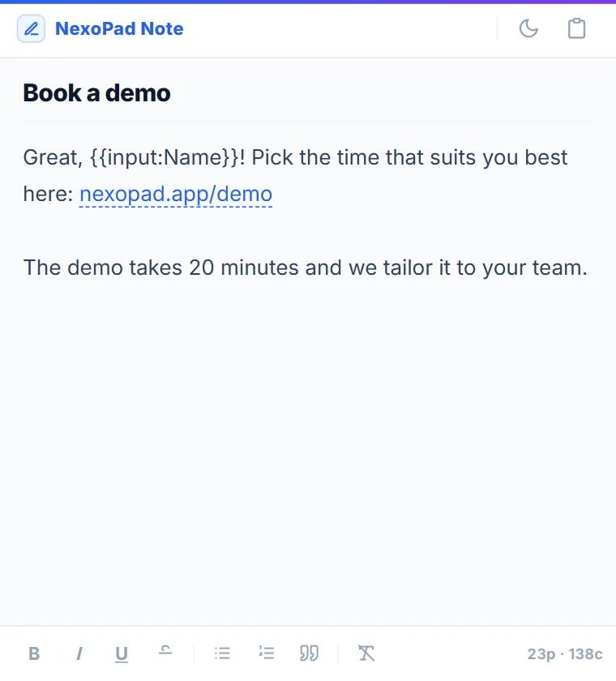Place cursor after 'suits you best'
This screenshot has width=616, height=681.
(x=569, y=157)
